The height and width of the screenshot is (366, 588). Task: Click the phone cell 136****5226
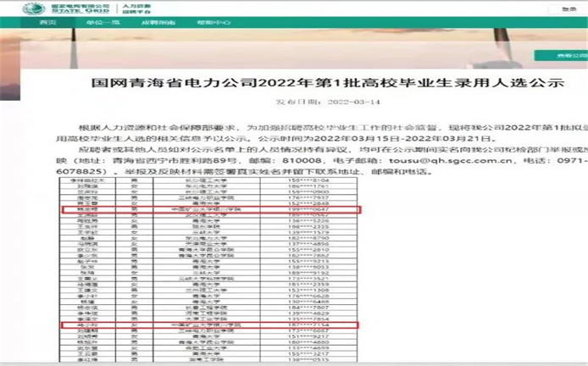pos(308,221)
